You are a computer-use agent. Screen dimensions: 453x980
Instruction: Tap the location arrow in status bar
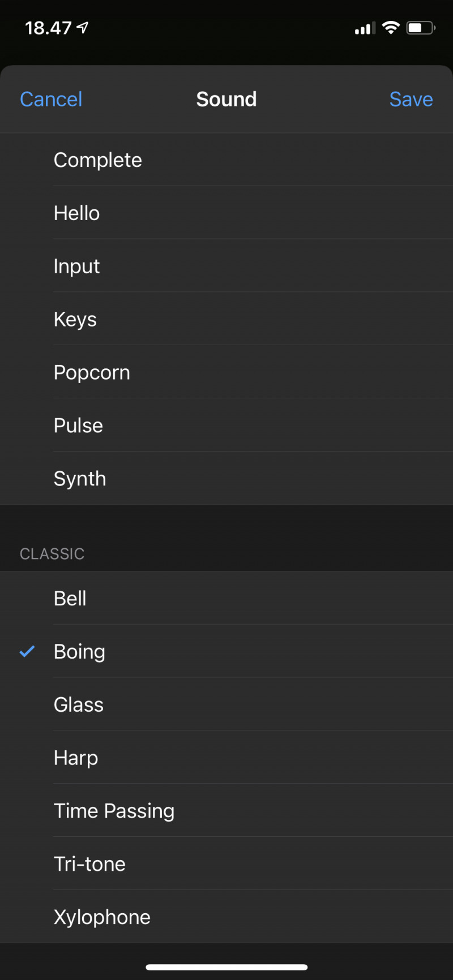click(83, 27)
